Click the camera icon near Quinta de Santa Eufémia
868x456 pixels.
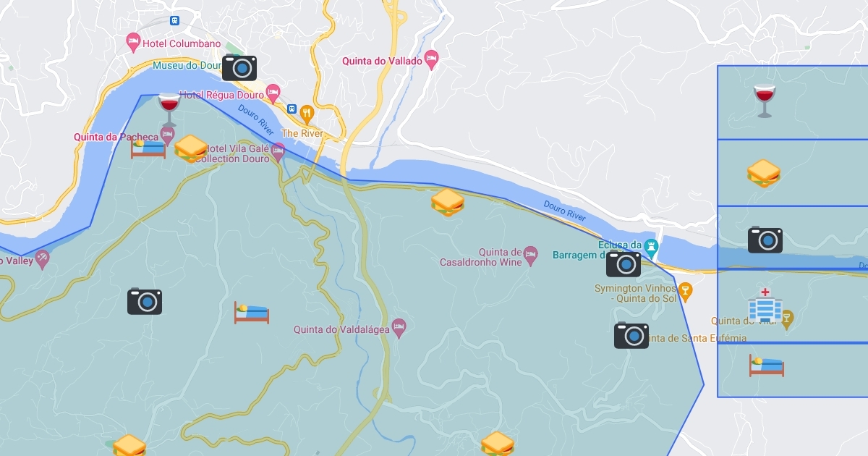631,335
